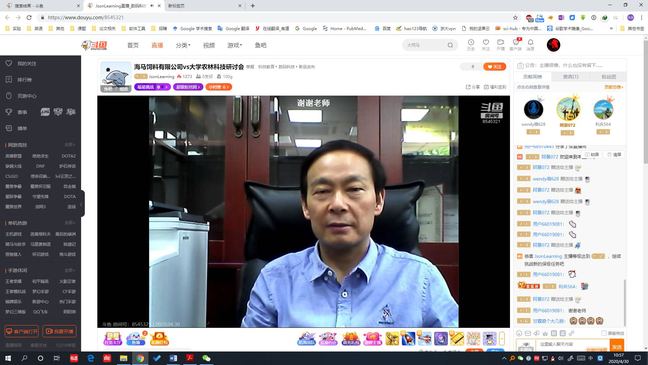Open notifications bell icon in header
648x365 pixels.
tap(530, 42)
